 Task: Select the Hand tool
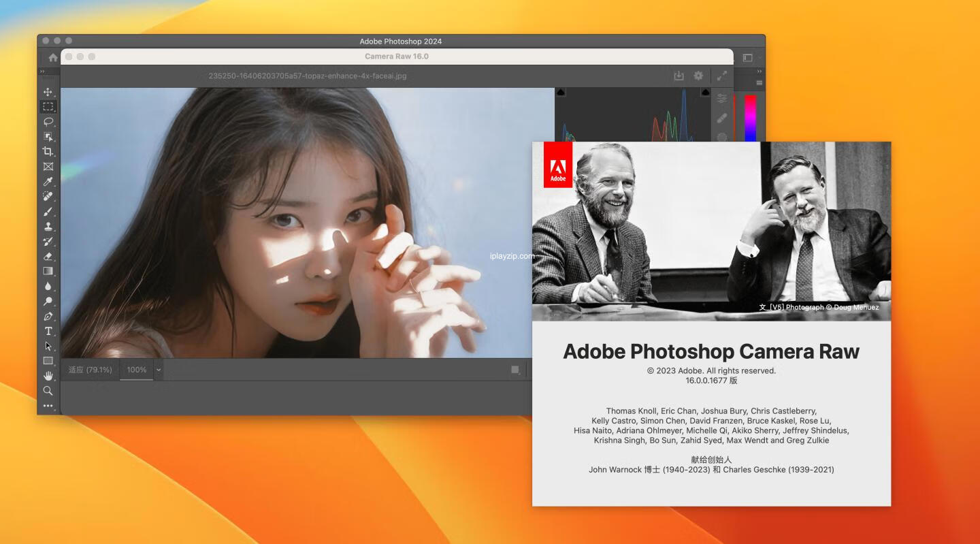point(48,376)
